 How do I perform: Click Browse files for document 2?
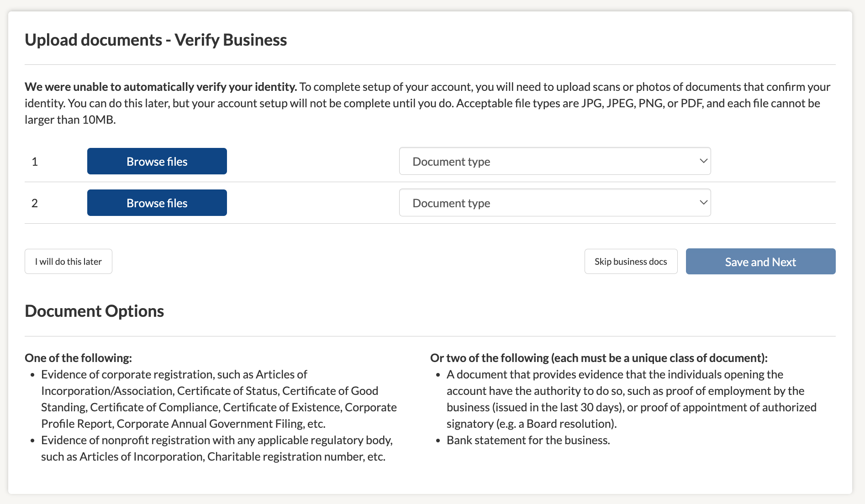tap(157, 203)
